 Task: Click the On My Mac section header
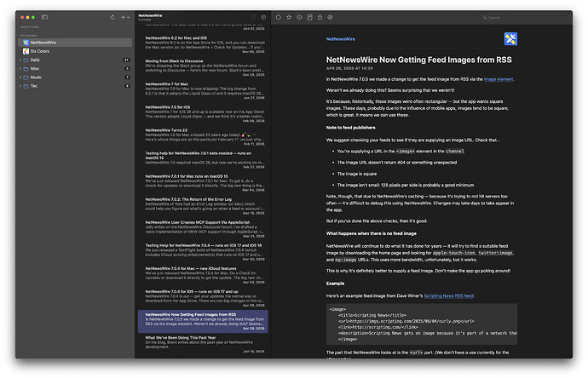(x=28, y=36)
